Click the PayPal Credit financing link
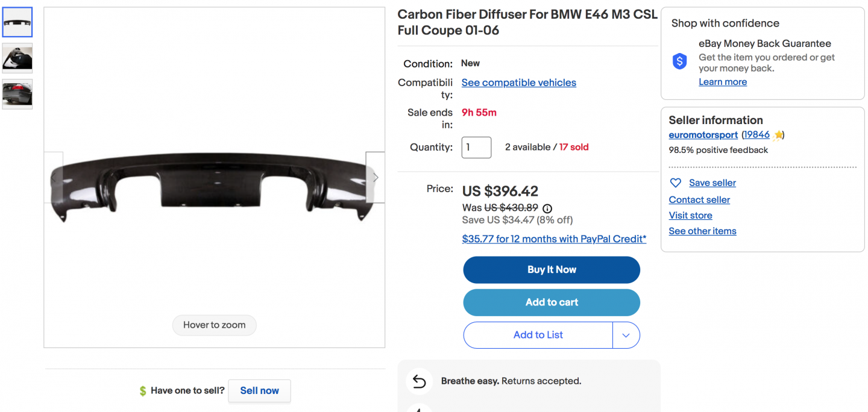 [554, 239]
